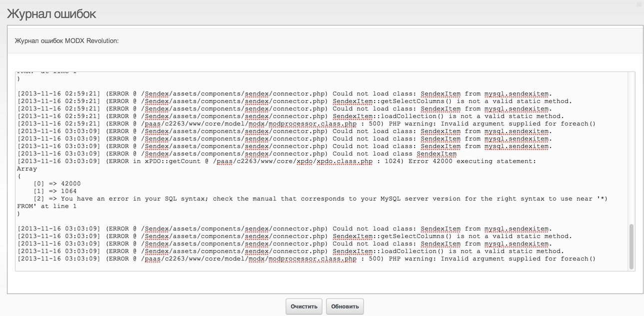Click the Журнал ошибок page heading
The image size is (644, 316).
(x=51, y=14)
